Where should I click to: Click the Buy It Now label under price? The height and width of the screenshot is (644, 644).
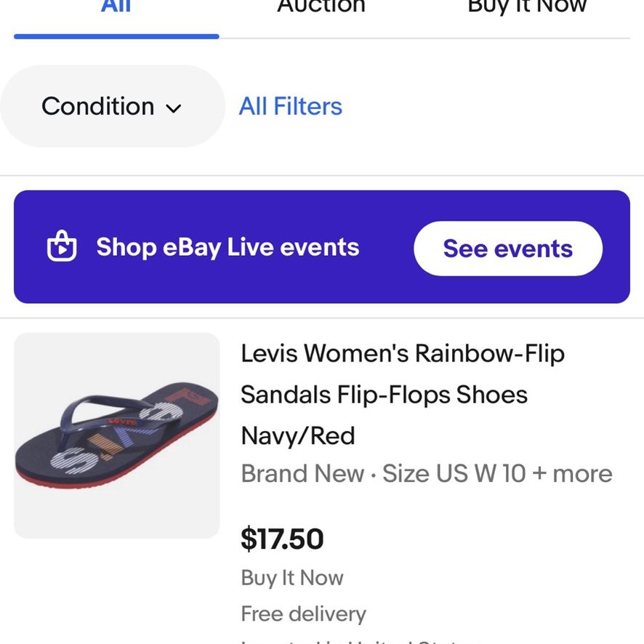click(x=292, y=578)
